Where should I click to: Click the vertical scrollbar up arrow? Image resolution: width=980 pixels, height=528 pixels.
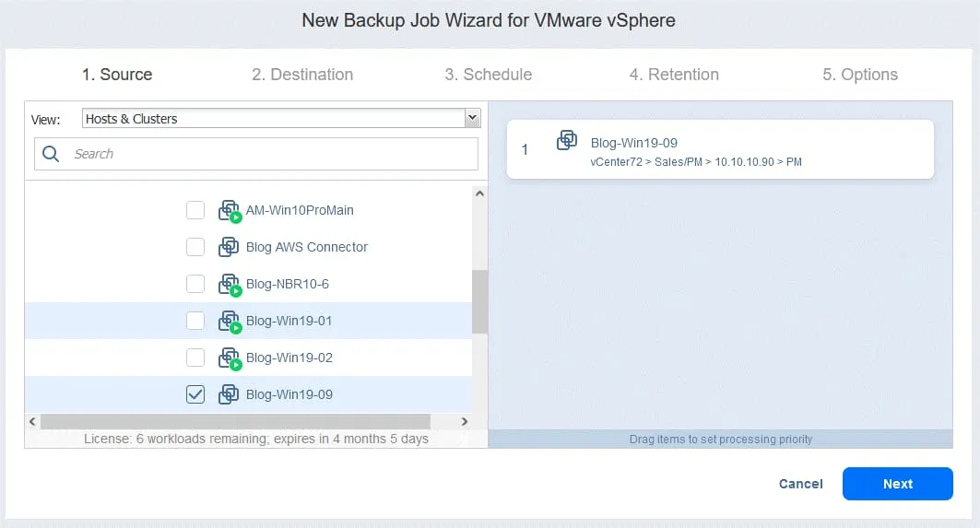pos(479,194)
